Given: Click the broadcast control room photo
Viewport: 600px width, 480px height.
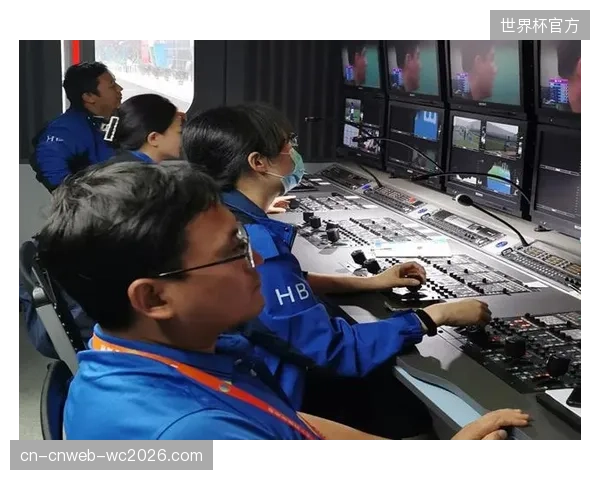Looking at the screenshot, I should (300, 240).
